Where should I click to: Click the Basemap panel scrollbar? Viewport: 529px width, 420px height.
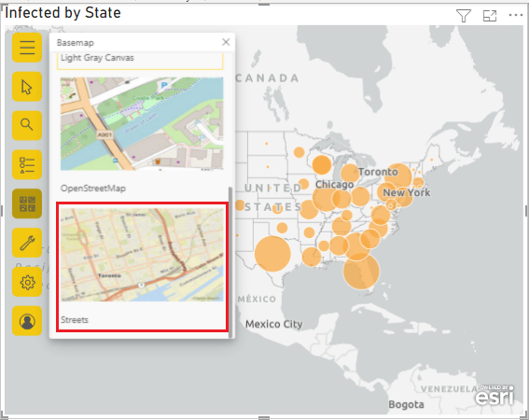230,261
